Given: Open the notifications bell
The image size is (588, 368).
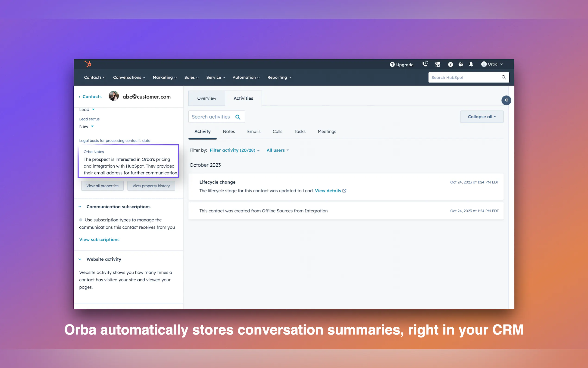Looking at the screenshot, I should pyautogui.click(x=471, y=64).
